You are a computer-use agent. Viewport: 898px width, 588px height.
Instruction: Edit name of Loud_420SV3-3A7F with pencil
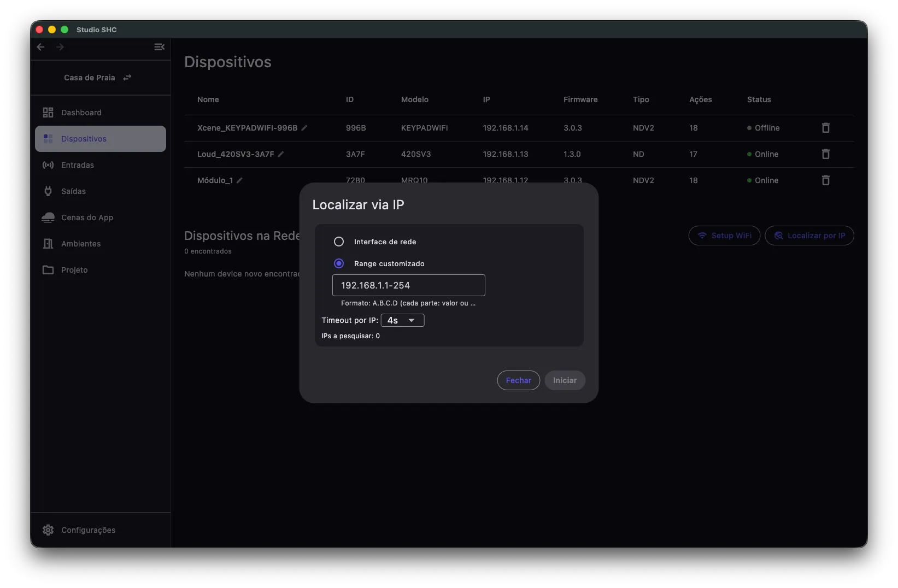tap(281, 154)
